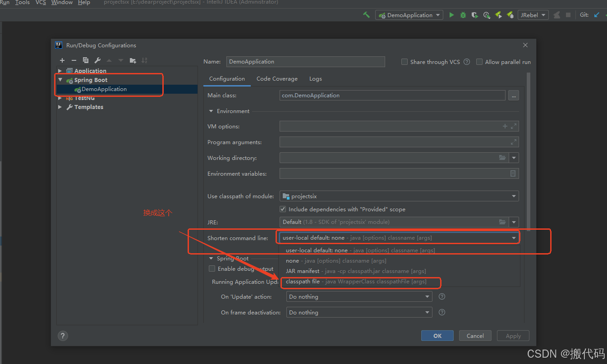Add new configuration with the plus icon
The image size is (607, 364).
point(62,60)
